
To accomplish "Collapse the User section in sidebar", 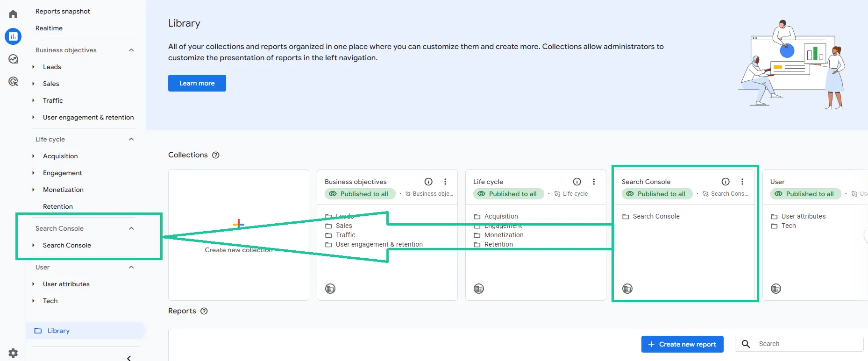I will click(x=131, y=267).
